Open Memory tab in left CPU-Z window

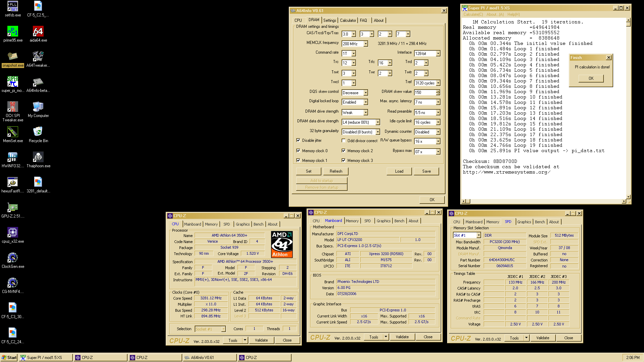[211, 224]
